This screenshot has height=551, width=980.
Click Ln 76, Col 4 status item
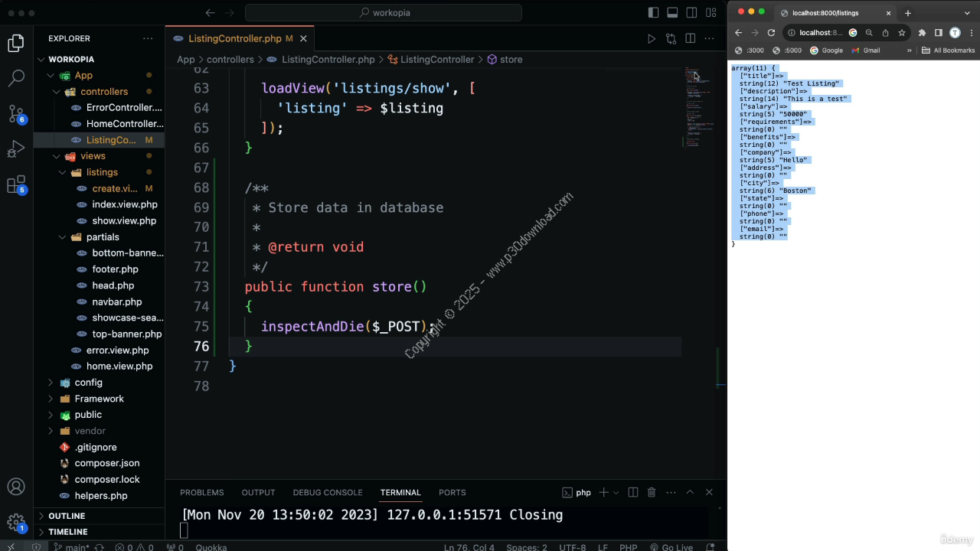tap(469, 546)
